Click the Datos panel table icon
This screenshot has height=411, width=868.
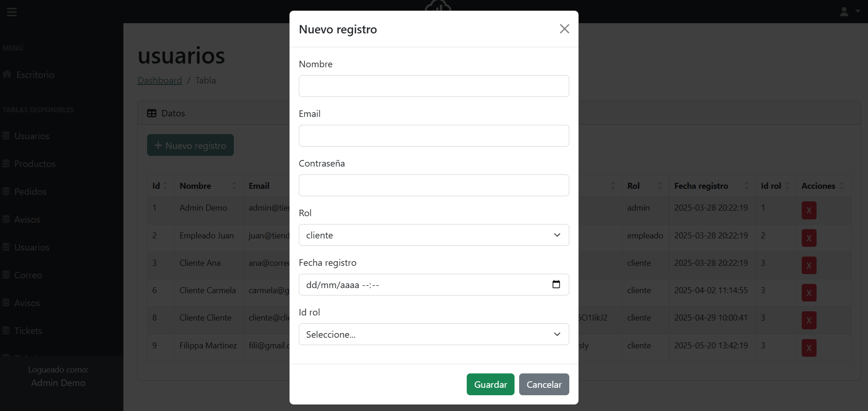(152, 113)
